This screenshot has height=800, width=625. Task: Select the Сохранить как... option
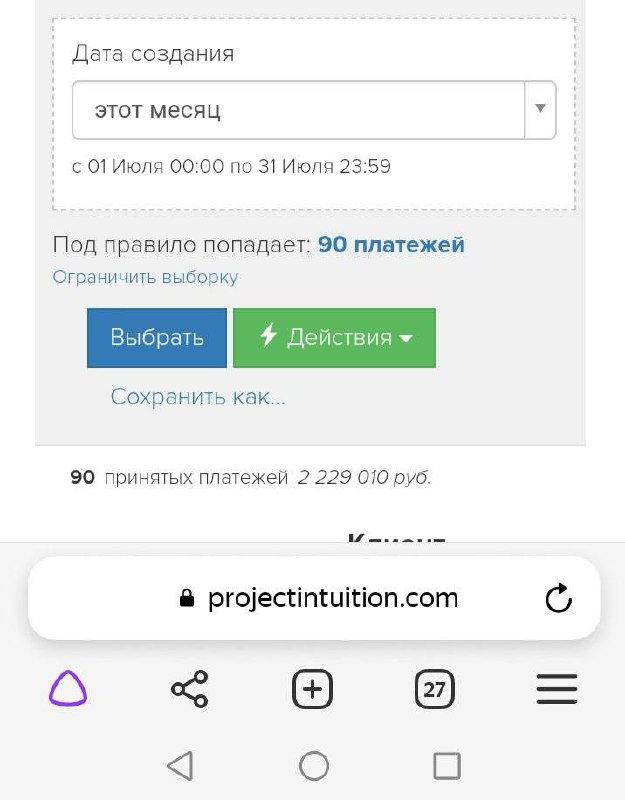point(195,396)
